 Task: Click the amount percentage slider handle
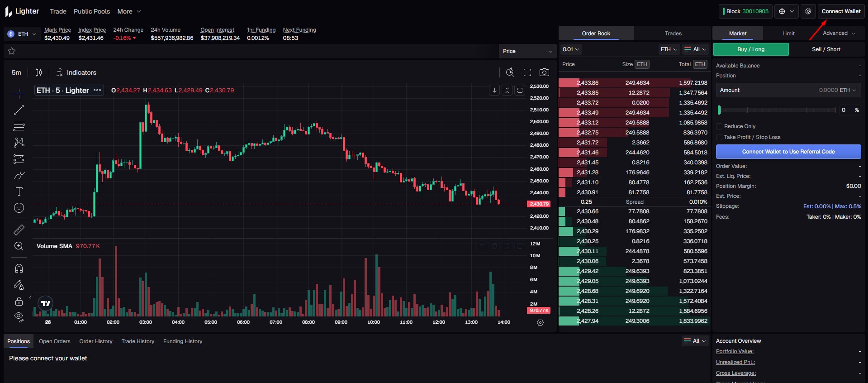pos(719,110)
